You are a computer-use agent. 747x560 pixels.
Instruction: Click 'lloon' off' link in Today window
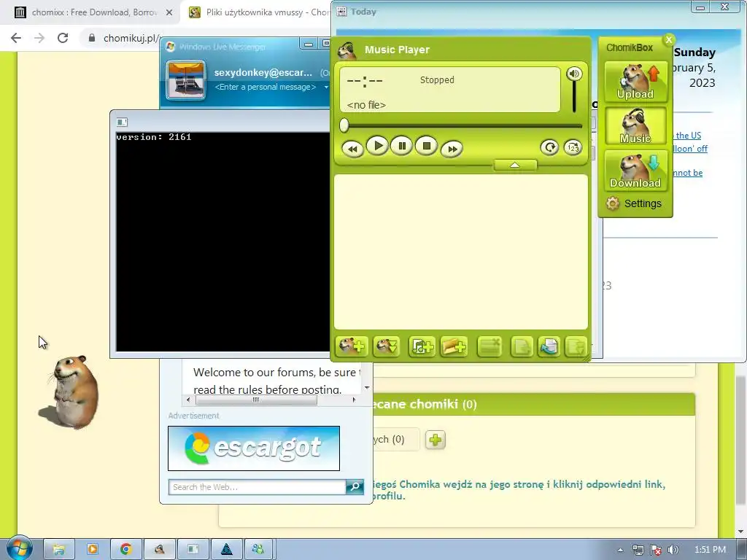click(690, 149)
